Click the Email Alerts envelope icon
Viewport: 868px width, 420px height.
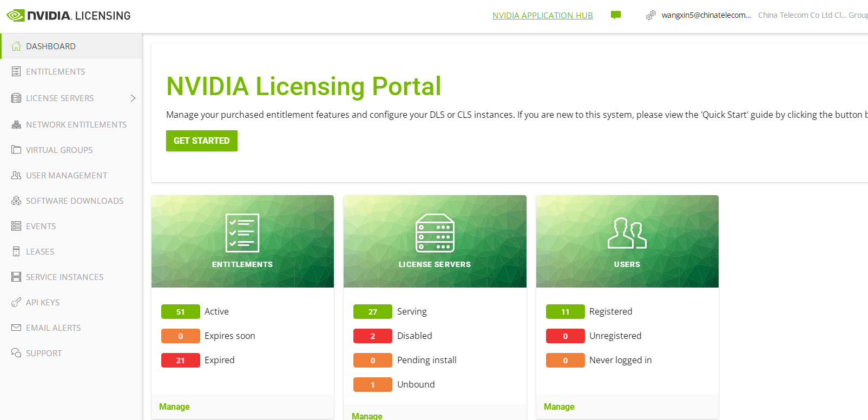coord(16,328)
